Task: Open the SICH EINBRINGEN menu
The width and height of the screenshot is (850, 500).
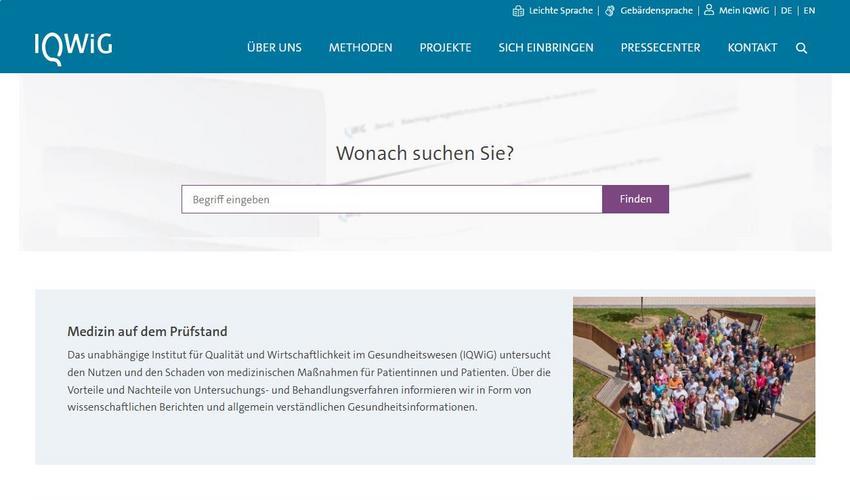Action: (546, 48)
